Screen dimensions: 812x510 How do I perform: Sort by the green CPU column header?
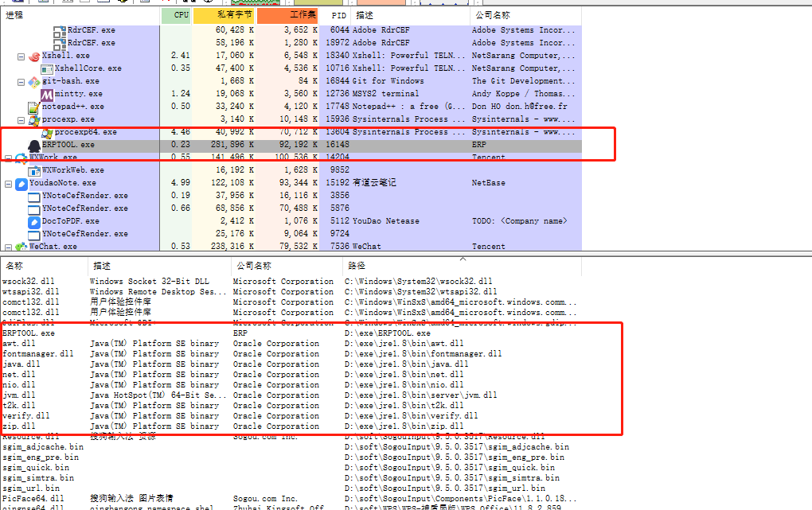click(x=176, y=16)
